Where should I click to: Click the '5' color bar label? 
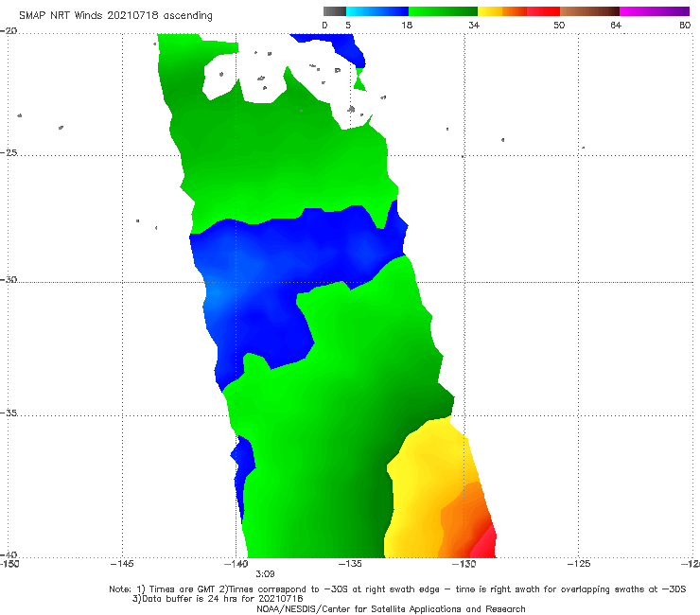[348, 25]
